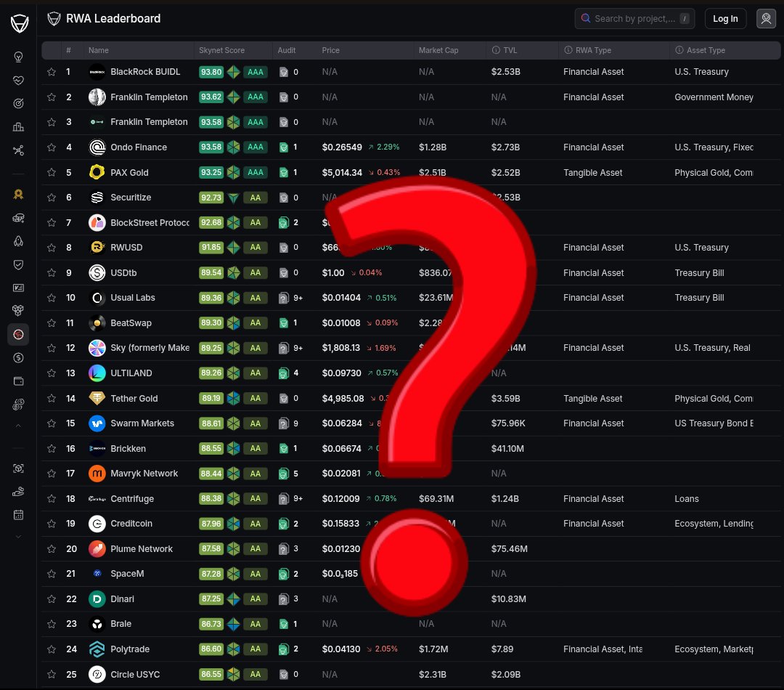The height and width of the screenshot is (690, 784).
Task: Open the heartbeat icon in sidebar
Action: [x=18, y=80]
